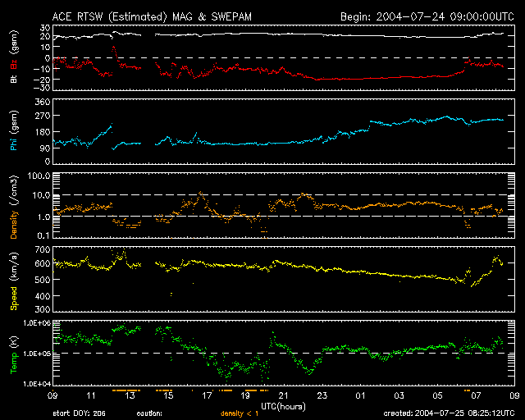
Task: Select the 'Begin: 2004-07-24 09:00:00UTC' timestamp
Action: 427,16
